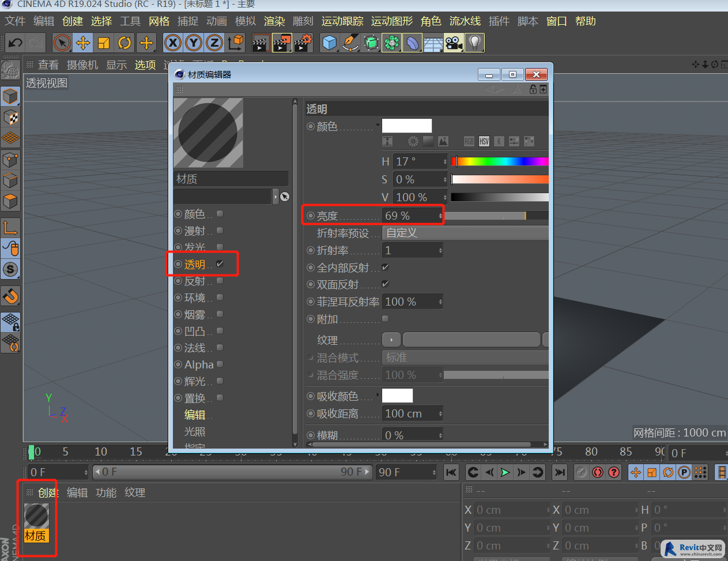This screenshot has width=728, height=561.
Task: Add a Light object
Action: tap(474, 43)
